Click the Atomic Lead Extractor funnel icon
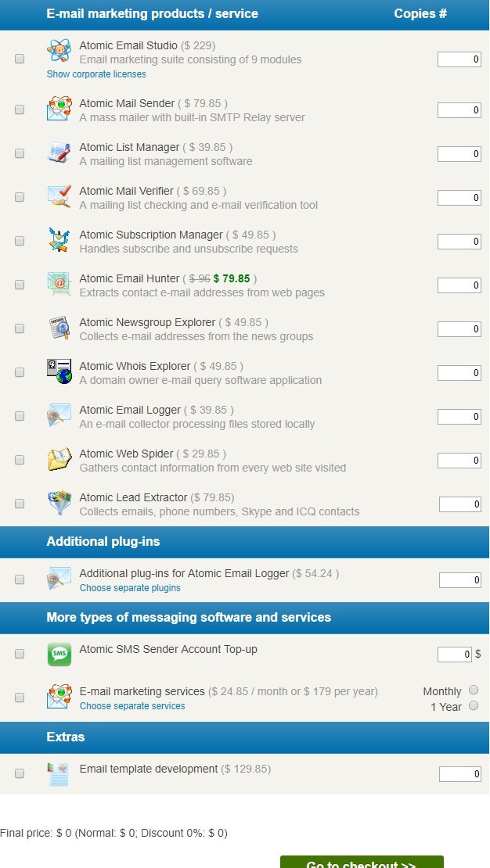490x868 pixels. (59, 503)
